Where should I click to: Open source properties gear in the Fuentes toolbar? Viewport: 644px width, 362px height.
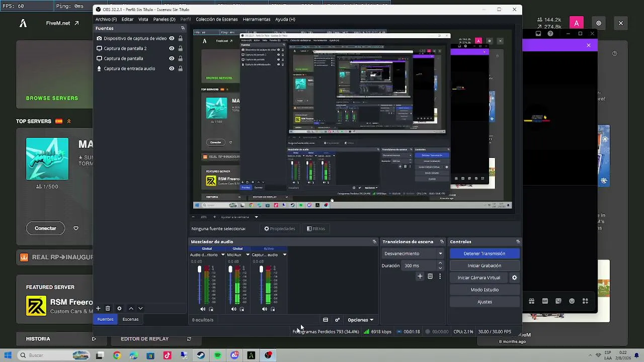coord(119,308)
